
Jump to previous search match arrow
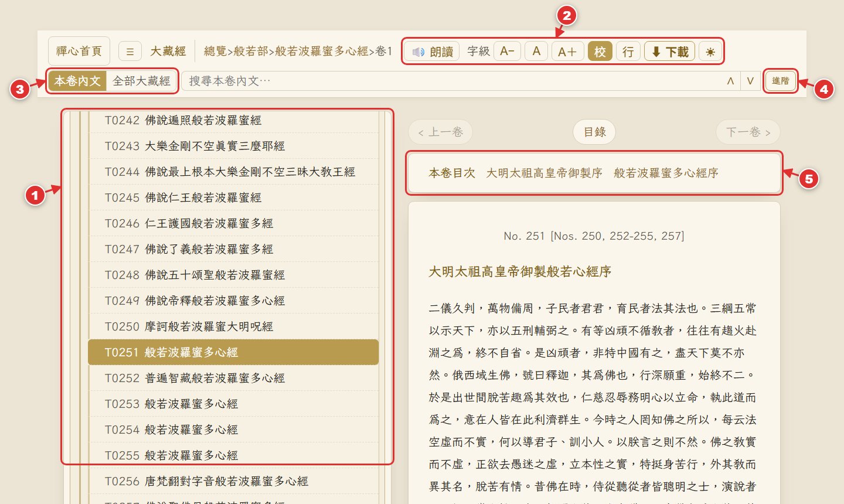click(x=730, y=81)
